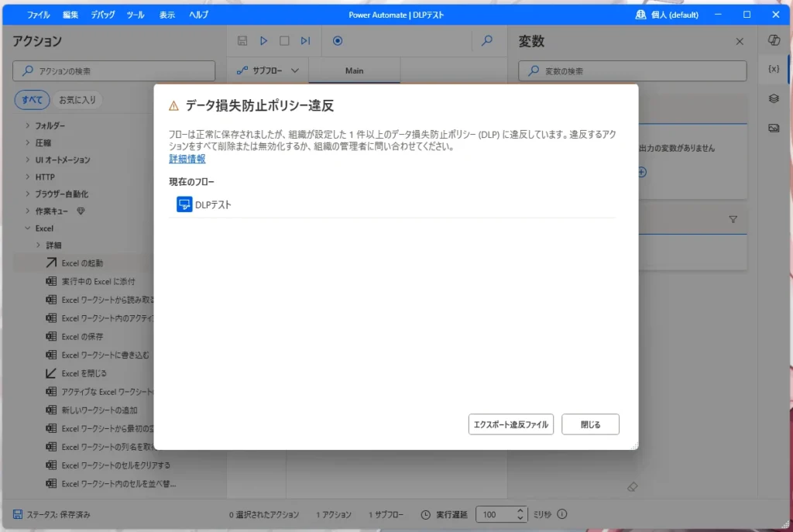Click the account icon beside 個人 (default)
The width and height of the screenshot is (793, 532).
pyautogui.click(x=640, y=15)
